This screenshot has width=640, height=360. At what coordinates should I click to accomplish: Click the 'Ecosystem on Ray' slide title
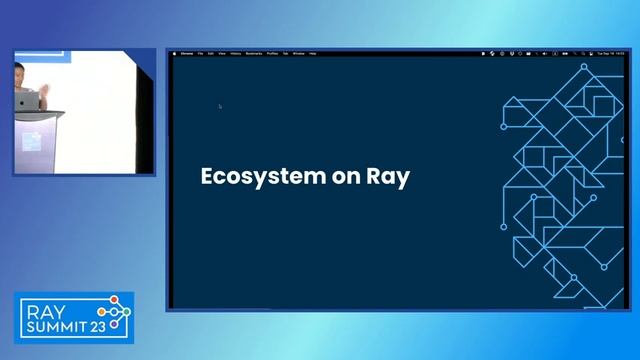click(x=305, y=177)
